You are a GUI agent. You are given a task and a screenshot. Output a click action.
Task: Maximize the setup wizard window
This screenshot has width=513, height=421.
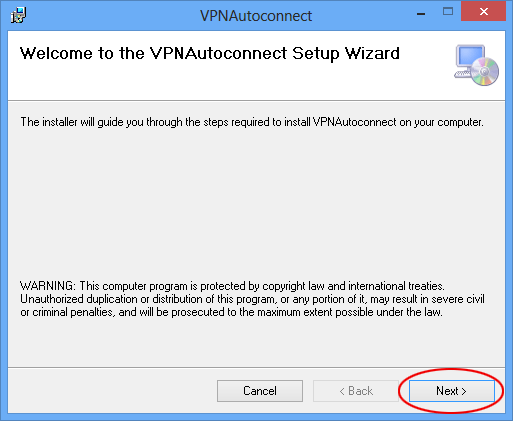[x=448, y=12]
